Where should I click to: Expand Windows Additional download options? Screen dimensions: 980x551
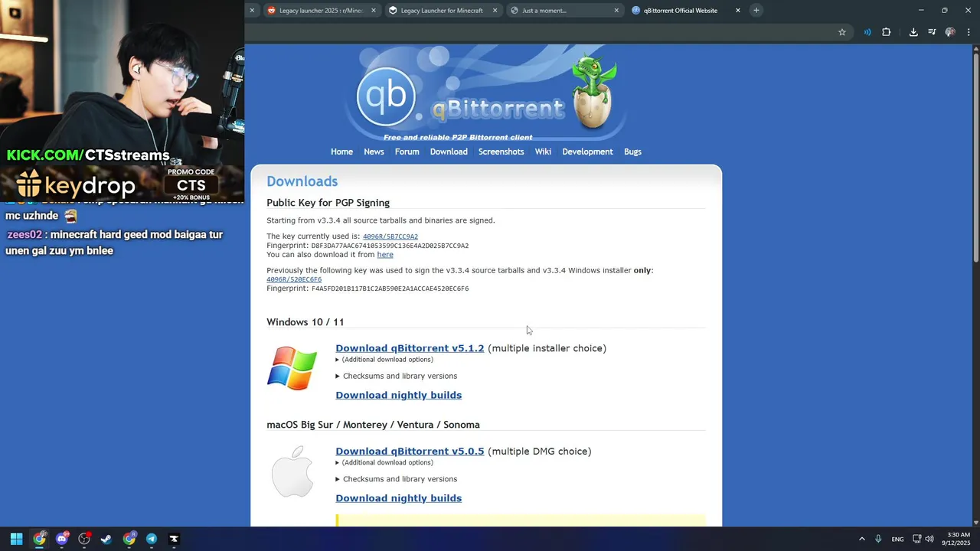point(384,360)
